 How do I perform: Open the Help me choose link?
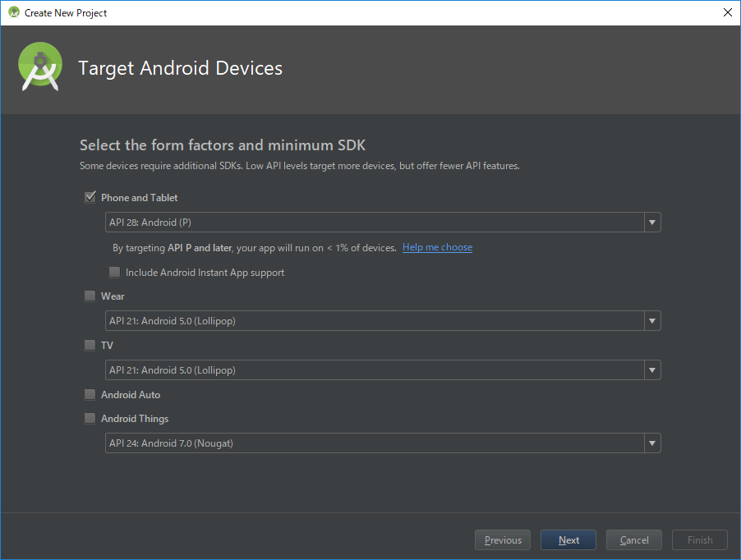(x=437, y=247)
